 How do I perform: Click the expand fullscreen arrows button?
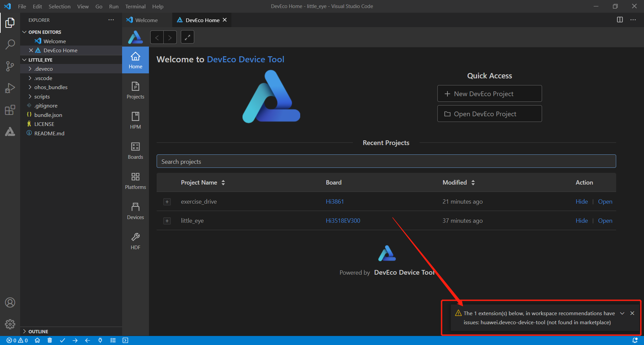click(x=187, y=37)
